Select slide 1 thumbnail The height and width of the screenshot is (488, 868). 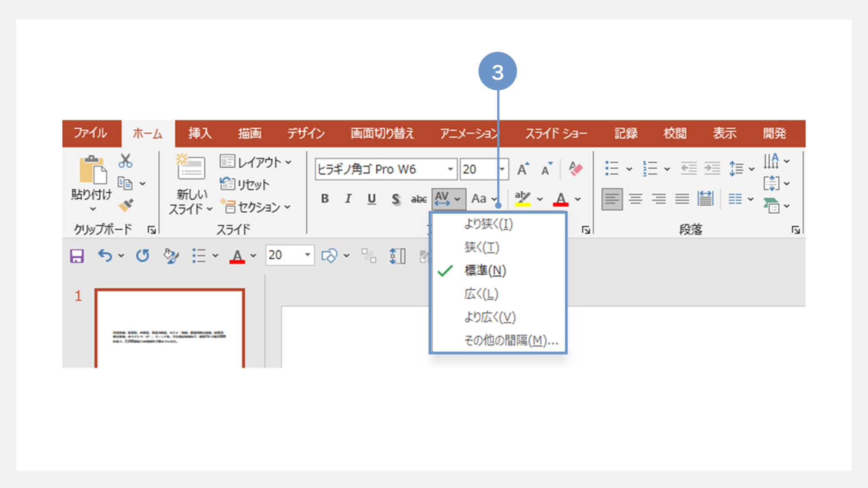pos(170,328)
